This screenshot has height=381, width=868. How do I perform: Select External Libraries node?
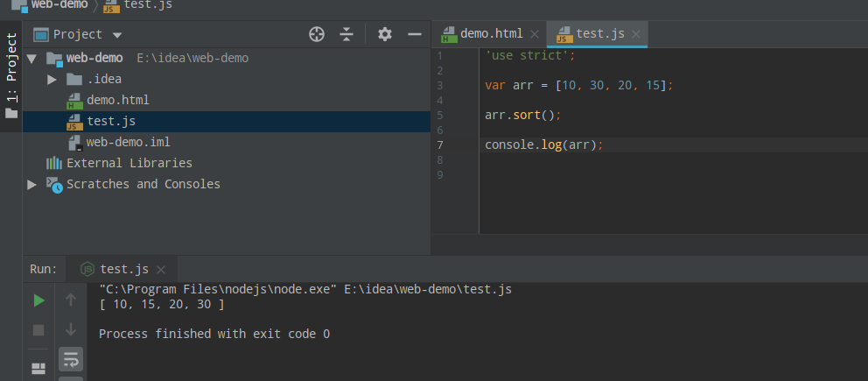point(129,164)
